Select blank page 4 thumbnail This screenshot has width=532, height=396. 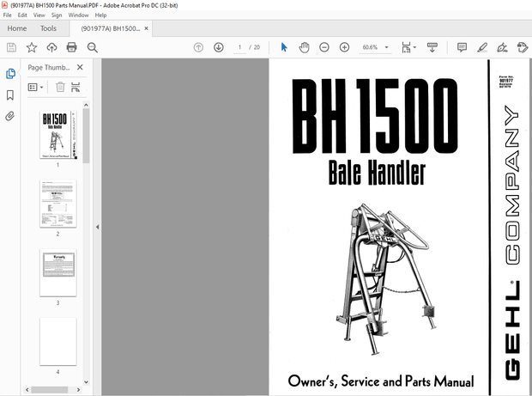pos(58,342)
